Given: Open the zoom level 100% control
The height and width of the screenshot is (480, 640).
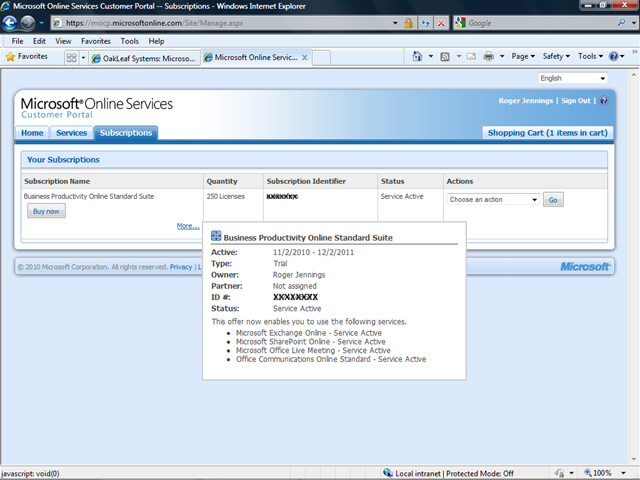Looking at the screenshot, I should click(x=605, y=473).
